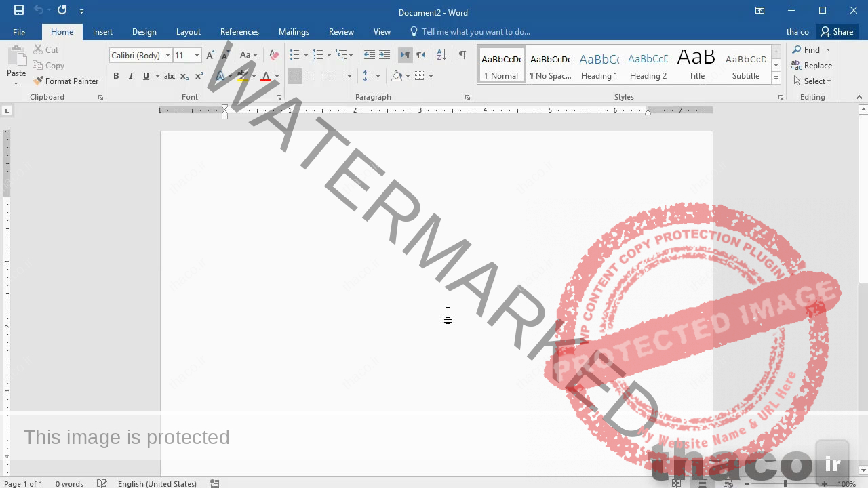Image resolution: width=868 pixels, height=488 pixels.
Task: Set right-to-left text direction
Action: point(420,56)
